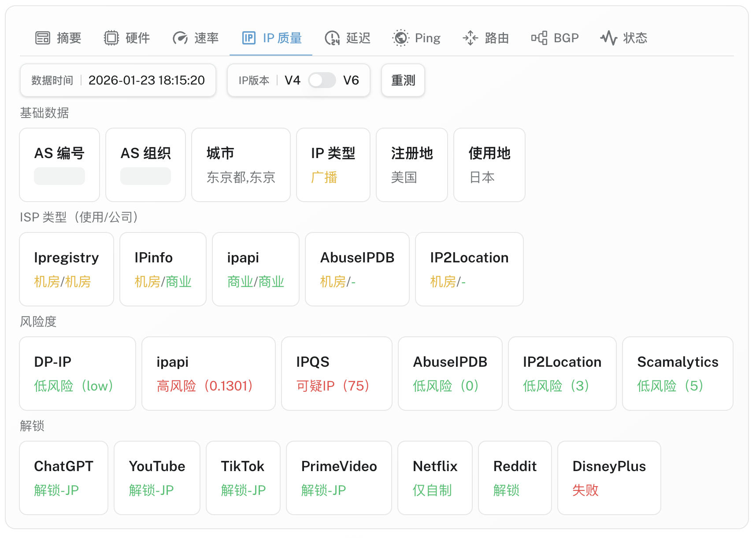Open the 状态 tab
The width and height of the screenshot is (756, 538).
[x=635, y=38]
